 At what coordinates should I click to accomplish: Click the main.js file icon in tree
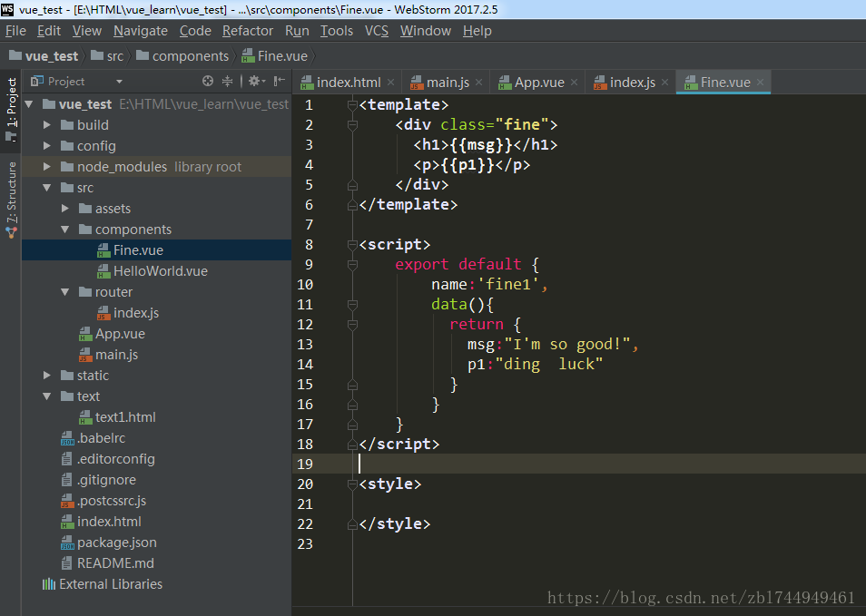pos(85,355)
